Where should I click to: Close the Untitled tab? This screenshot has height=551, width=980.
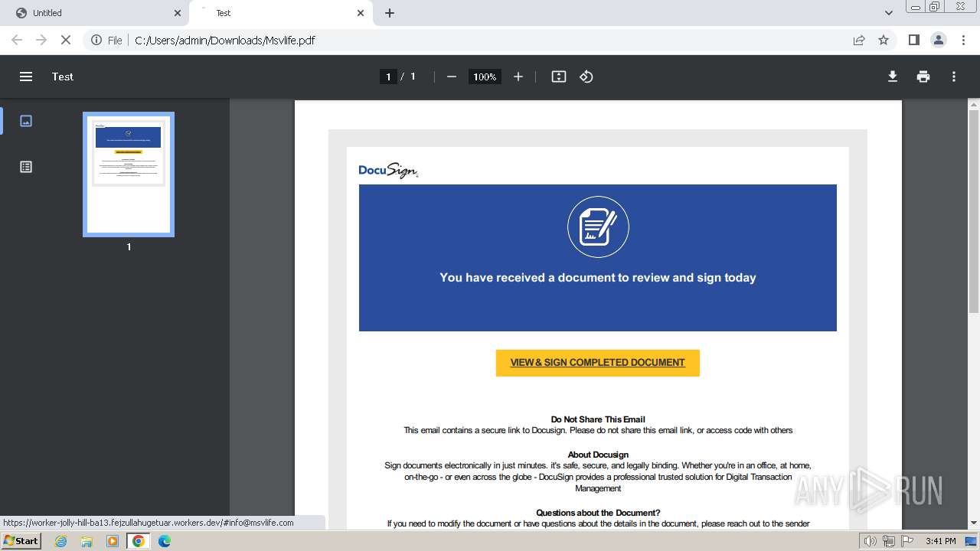click(178, 13)
